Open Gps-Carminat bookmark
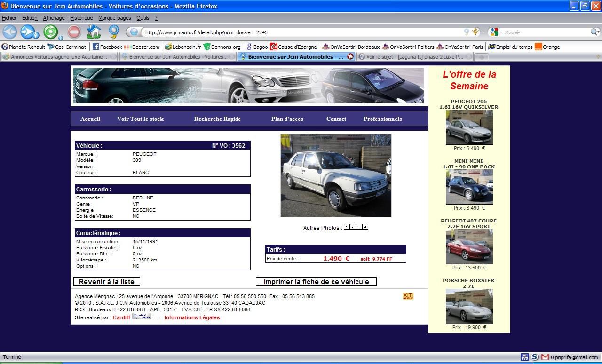 coord(67,47)
